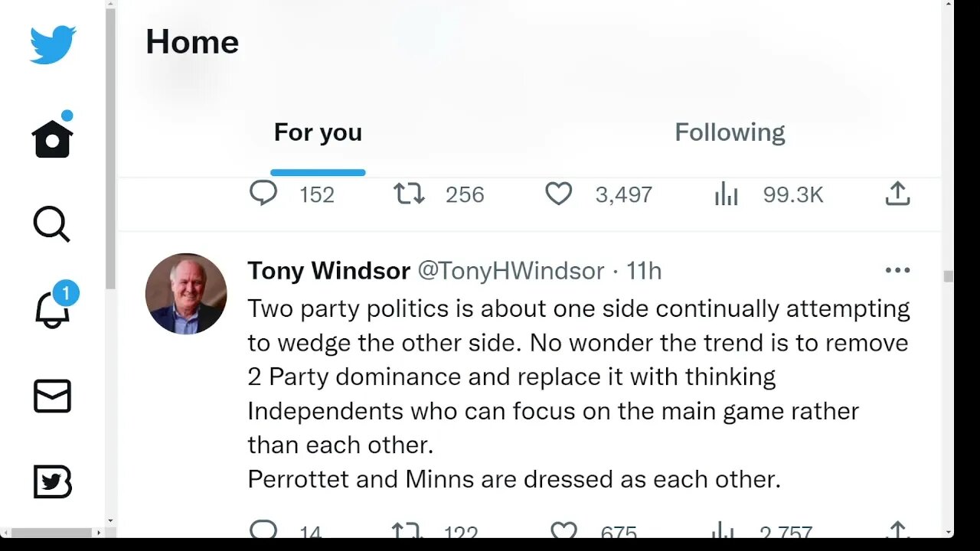View analytics of the 99.3K views tweet
Screen dimensions: 980x551
tap(726, 194)
